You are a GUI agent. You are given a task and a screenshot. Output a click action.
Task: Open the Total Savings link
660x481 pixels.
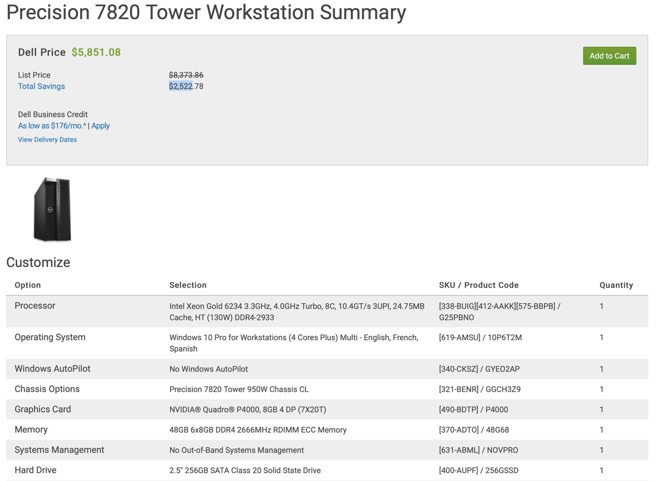pos(41,86)
